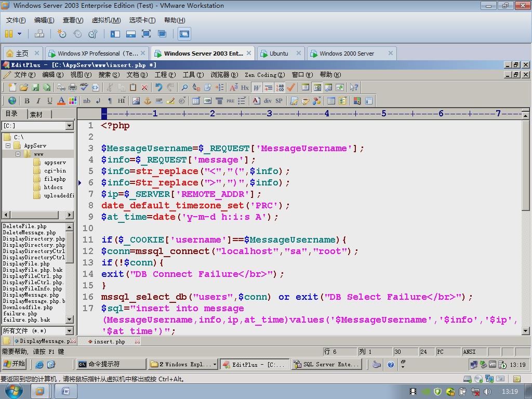The height and width of the screenshot is (399, 532).
Task: Open file filter dropdown 所有文件 (*.*)
Action: pyautogui.click(x=70, y=331)
